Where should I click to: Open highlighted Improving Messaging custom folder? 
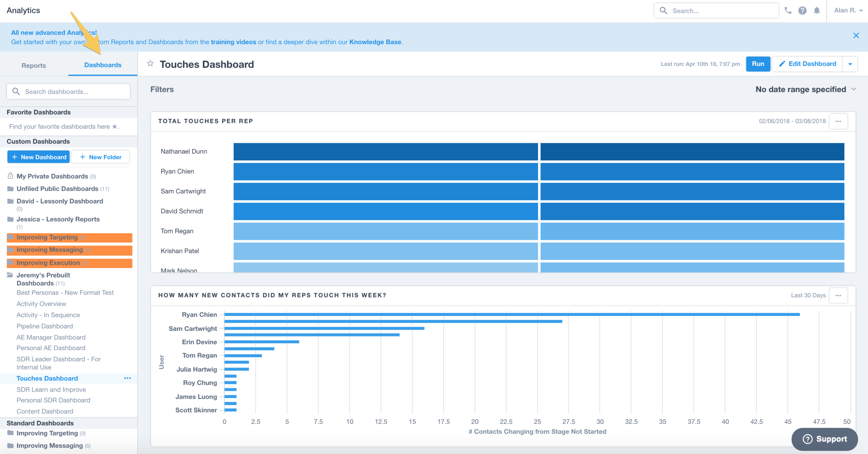coord(70,250)
